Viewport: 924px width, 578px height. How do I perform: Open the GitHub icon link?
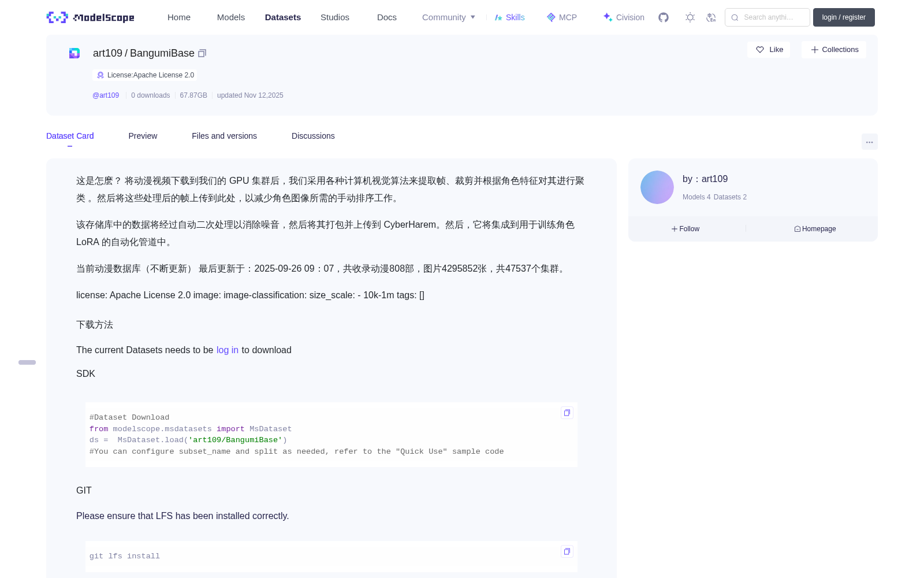(664, 17)
